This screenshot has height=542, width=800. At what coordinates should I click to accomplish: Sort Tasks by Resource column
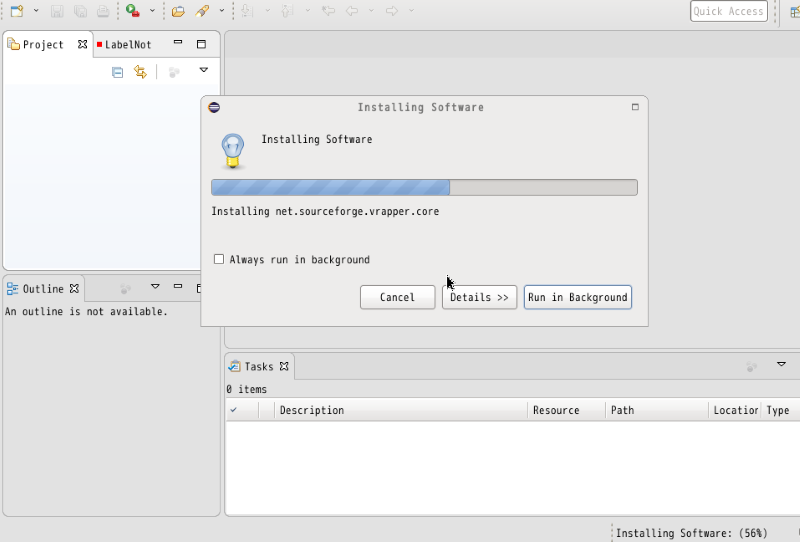566,410
